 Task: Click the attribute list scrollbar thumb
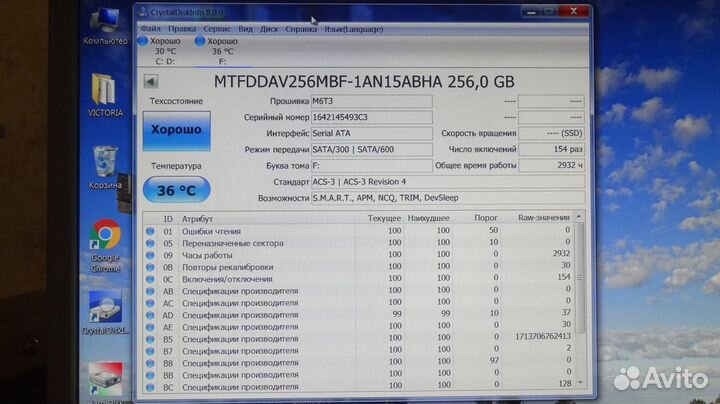579,277
